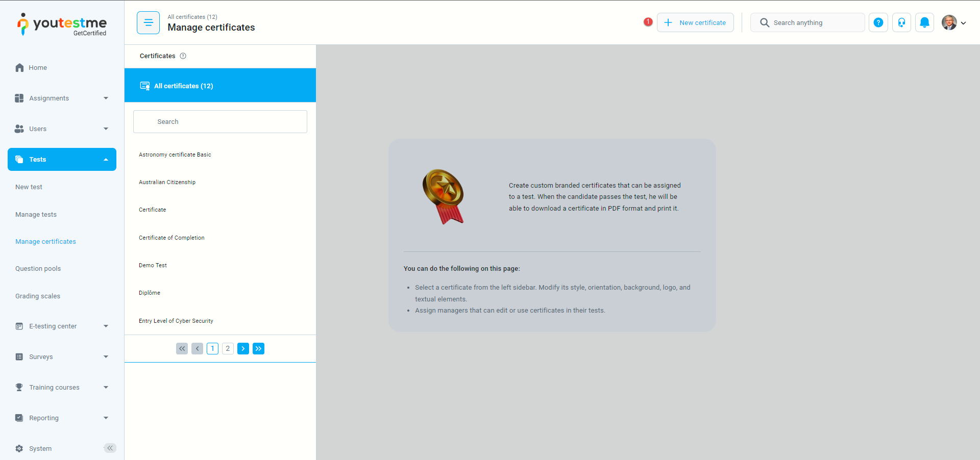The width and height of the screenshot is (980, 460).
Task: Click the Assignments sidebar icon
Action: (19, 98)
